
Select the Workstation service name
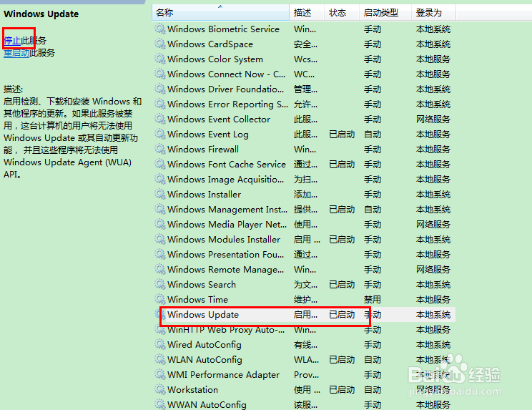coord(193,390)
